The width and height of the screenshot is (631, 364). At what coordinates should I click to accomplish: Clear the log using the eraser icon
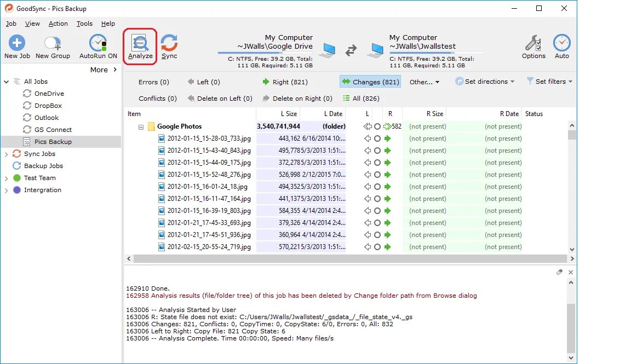click(x=559, y=272)
